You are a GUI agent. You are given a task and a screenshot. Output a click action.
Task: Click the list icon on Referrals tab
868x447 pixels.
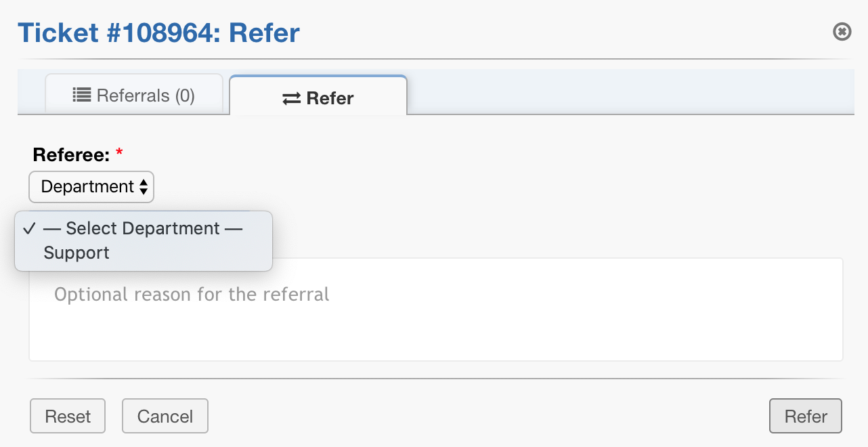click(82, 95)
